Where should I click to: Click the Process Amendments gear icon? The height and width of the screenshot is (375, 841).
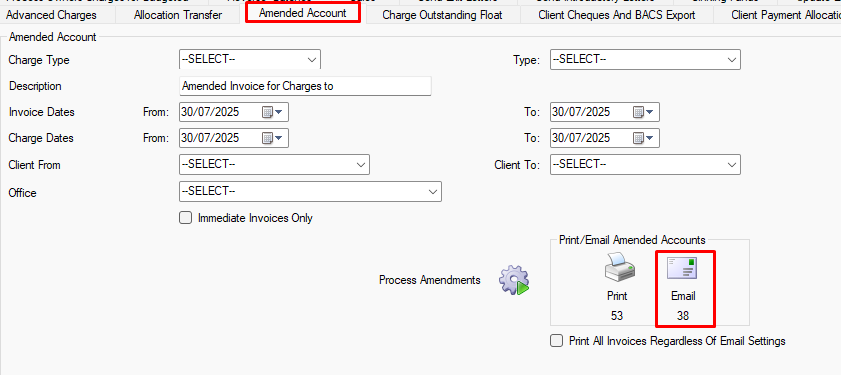point(514,280)
